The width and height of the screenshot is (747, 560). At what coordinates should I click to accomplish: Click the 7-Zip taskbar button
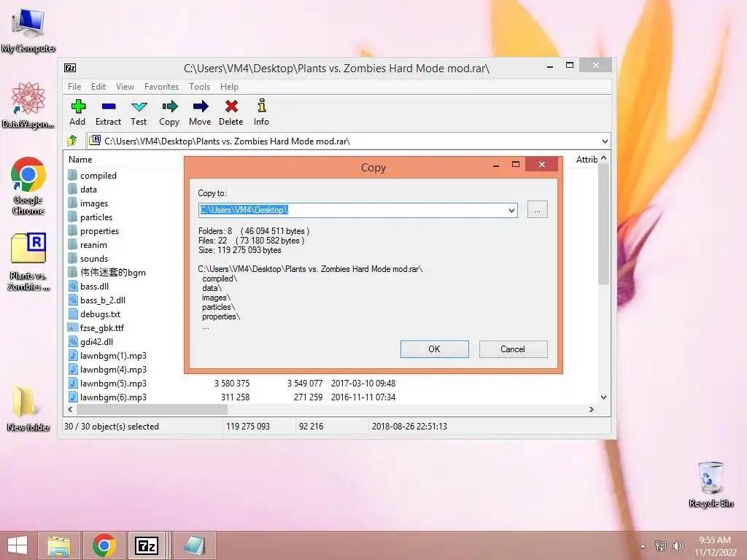click(147, 545)
